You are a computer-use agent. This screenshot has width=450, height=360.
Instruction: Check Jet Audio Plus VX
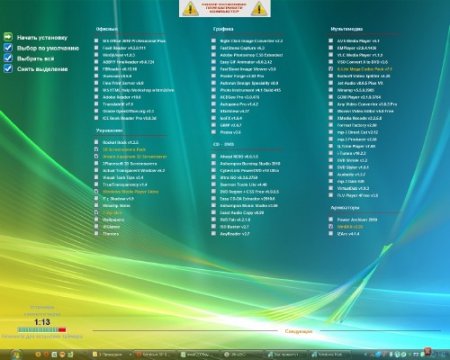(x=331, y=83)
